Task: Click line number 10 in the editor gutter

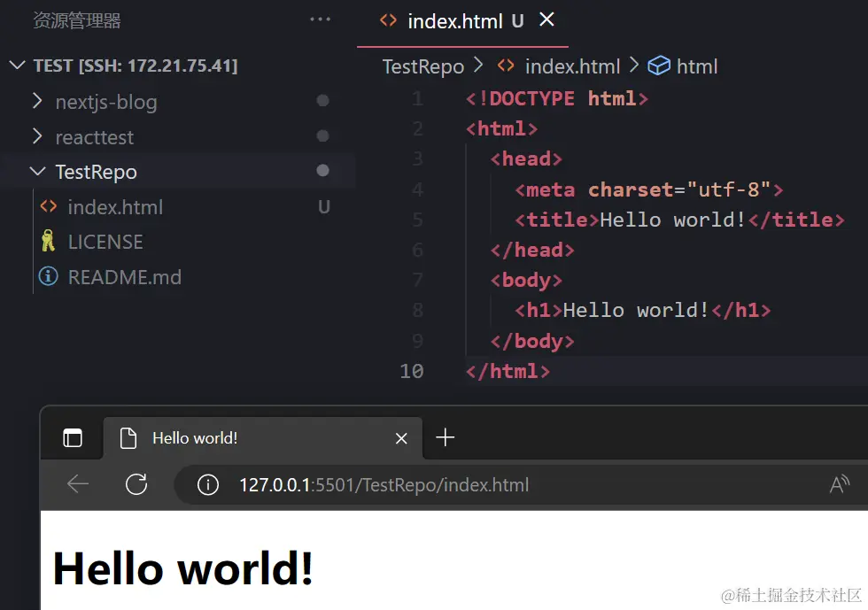Action: (412, 371)
